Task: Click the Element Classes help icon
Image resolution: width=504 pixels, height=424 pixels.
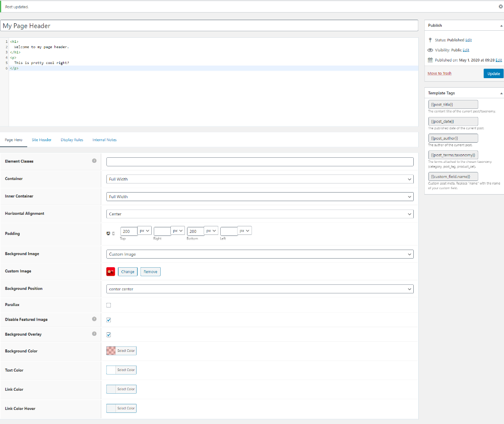Action: pos(94,161)
